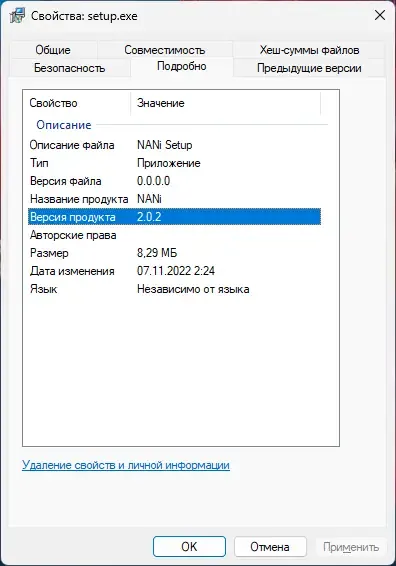Open Удаление свойств и личной информации link
The height and width of the screenshot is (566, 396).
126,465
